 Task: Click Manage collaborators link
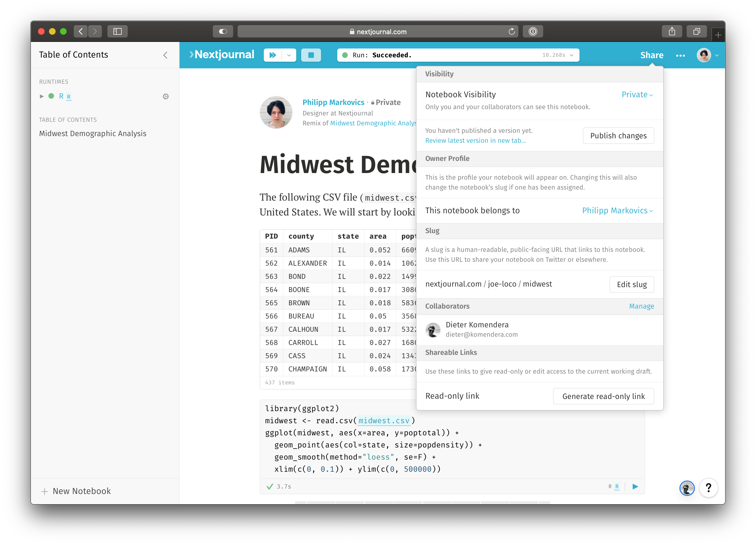point(641,306)
